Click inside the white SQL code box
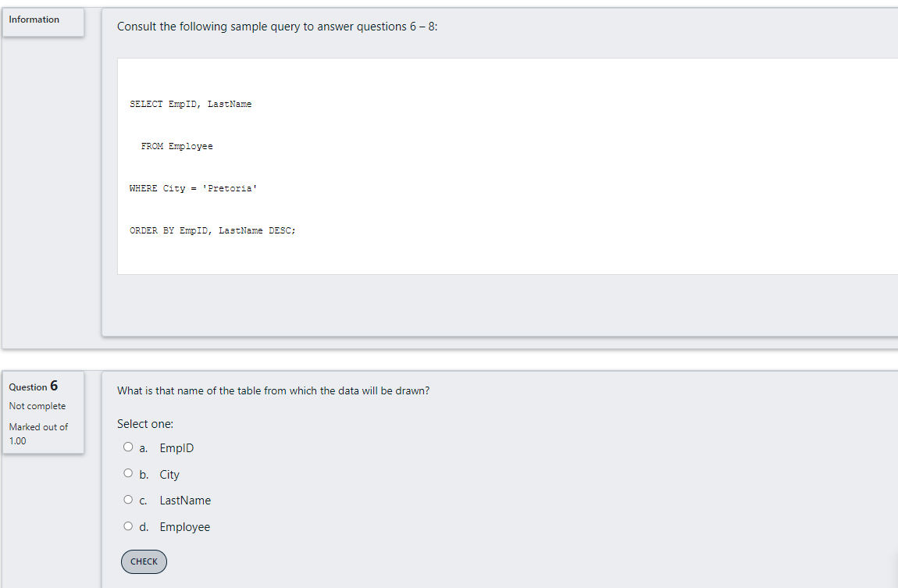 pos(469,168)
